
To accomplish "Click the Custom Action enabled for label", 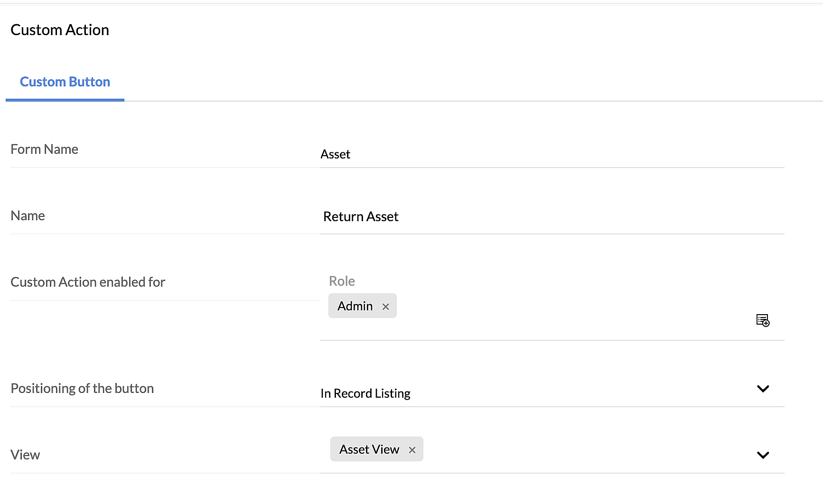I will pos(88,282).
